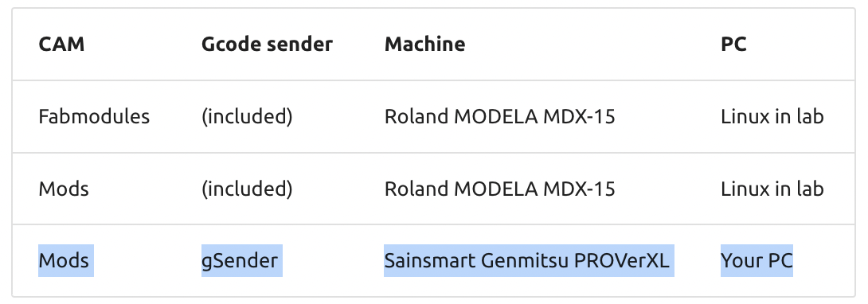Click Linux in lab in Fabmodules row

[x=772, y=117]
